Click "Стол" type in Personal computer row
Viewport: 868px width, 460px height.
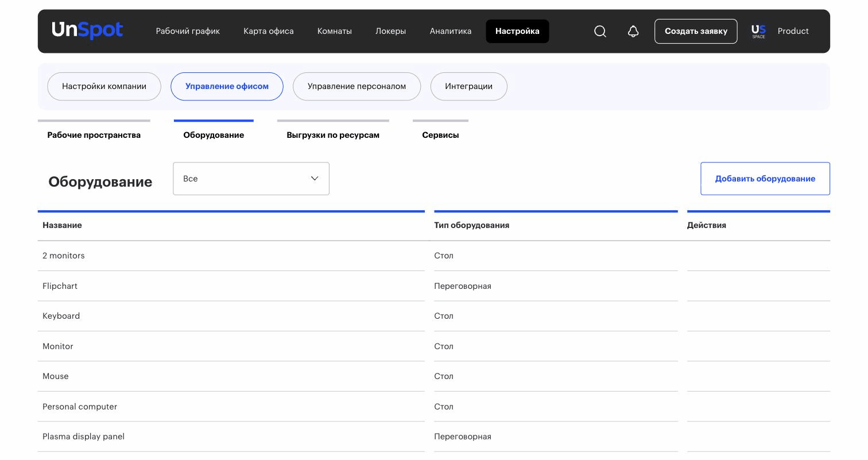(x=444, y=407)
